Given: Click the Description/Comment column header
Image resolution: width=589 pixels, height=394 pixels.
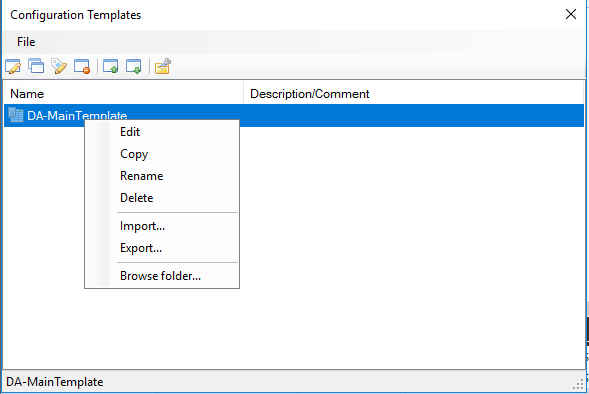Looking at the screenshot, I should tap(414, 94).
